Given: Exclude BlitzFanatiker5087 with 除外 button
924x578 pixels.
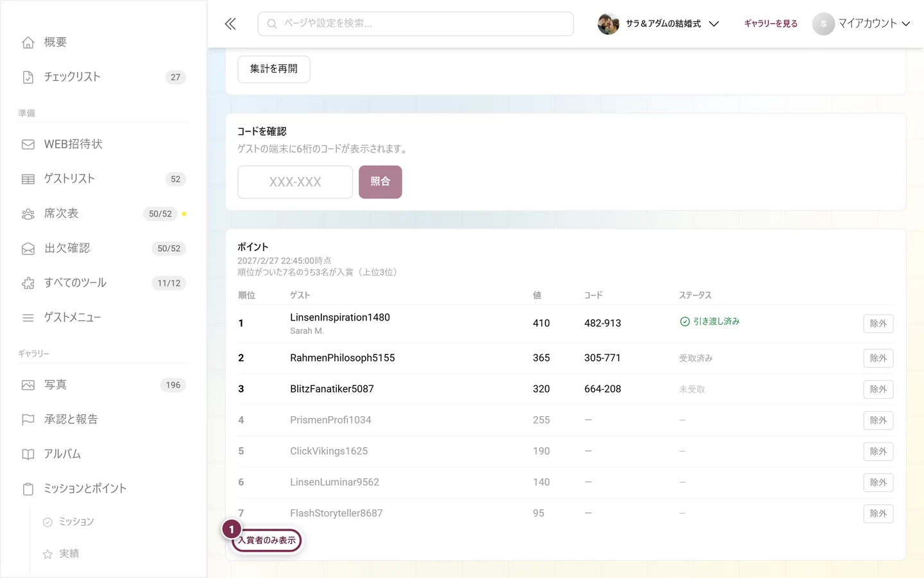Looking at the screenshot, I should tap(878, 389).
